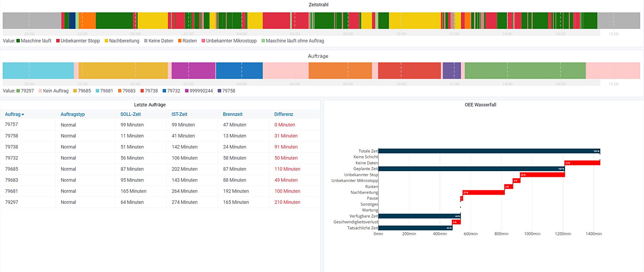
Task: Click the Brennzeit column header
Action: (x=233, y=114)
